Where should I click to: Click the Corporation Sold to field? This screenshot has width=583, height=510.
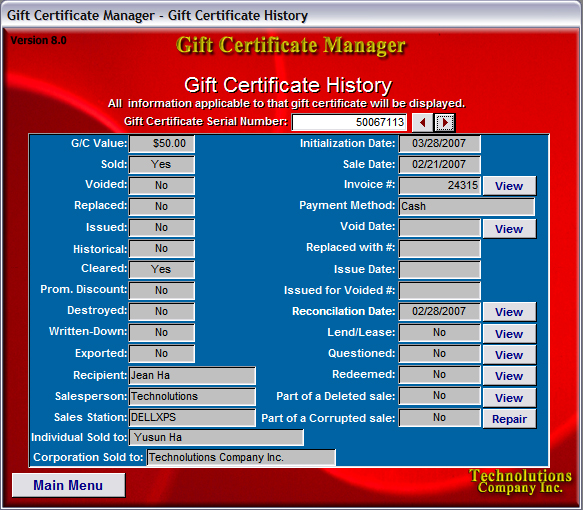click(x=241, y=457)
